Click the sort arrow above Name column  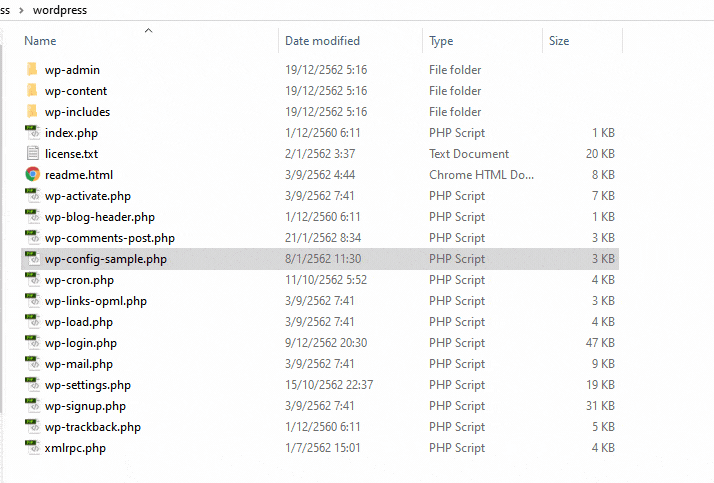click(x=148, y=31)
